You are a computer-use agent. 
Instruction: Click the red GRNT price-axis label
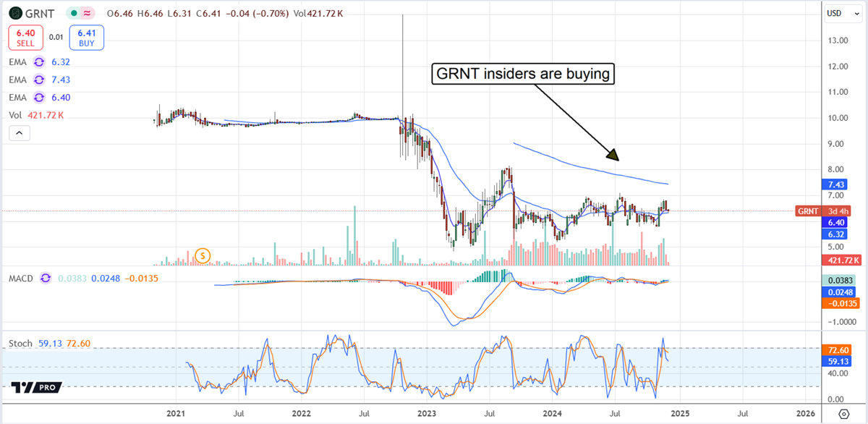(807, 211)
